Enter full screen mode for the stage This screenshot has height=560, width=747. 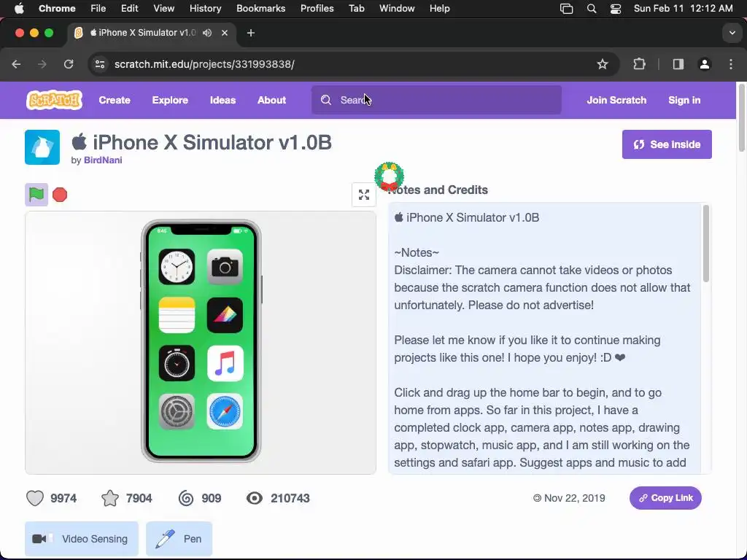(x=364, y=194)
